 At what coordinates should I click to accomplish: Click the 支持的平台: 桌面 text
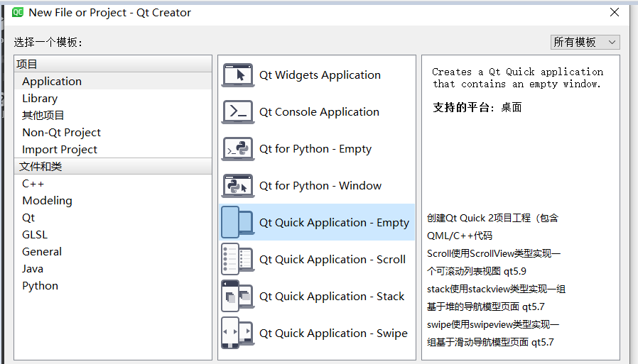click(x=477, y=107)
